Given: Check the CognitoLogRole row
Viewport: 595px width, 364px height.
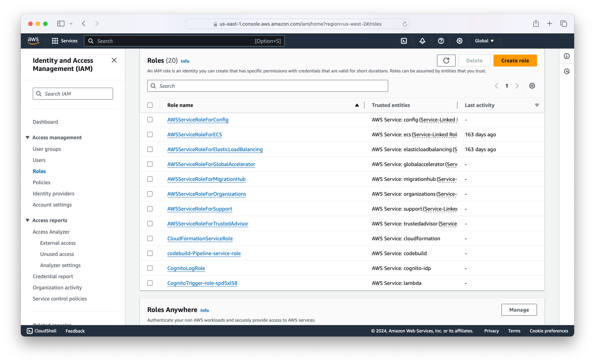Looking at the screenshot, I should pyautogui.click(x=150, y=268).
